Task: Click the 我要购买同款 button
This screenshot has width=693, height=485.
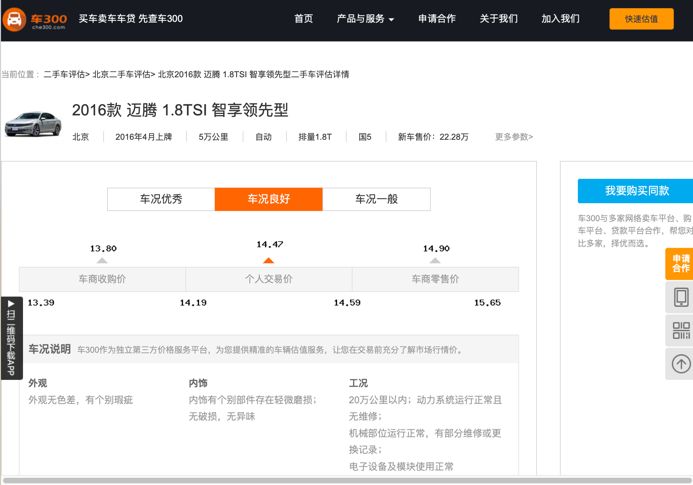Action: 636,191
